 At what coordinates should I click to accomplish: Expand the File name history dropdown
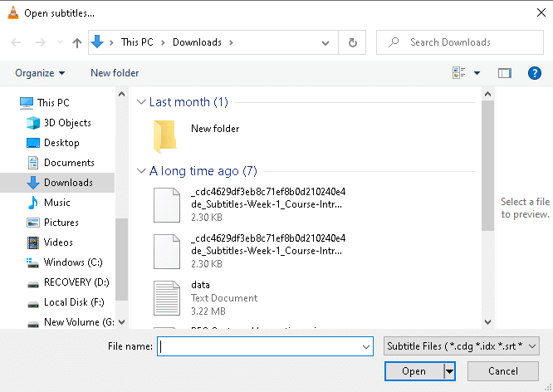tap(367, 346)
